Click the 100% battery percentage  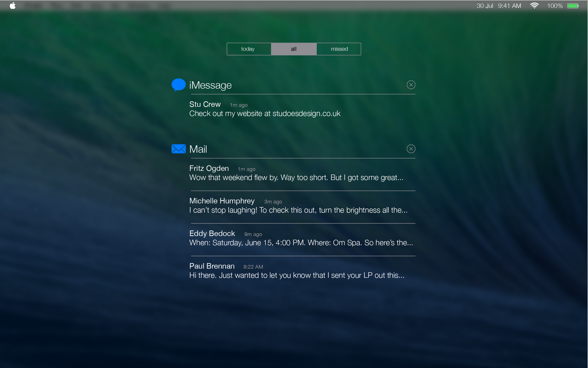coord(555,6)
